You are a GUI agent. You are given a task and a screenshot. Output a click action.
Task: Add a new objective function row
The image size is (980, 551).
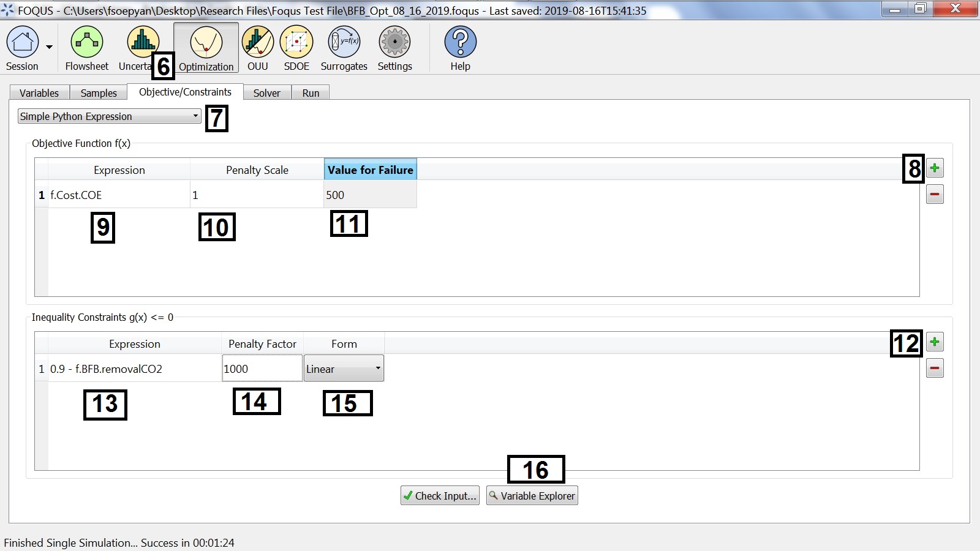tap(935, 168)
